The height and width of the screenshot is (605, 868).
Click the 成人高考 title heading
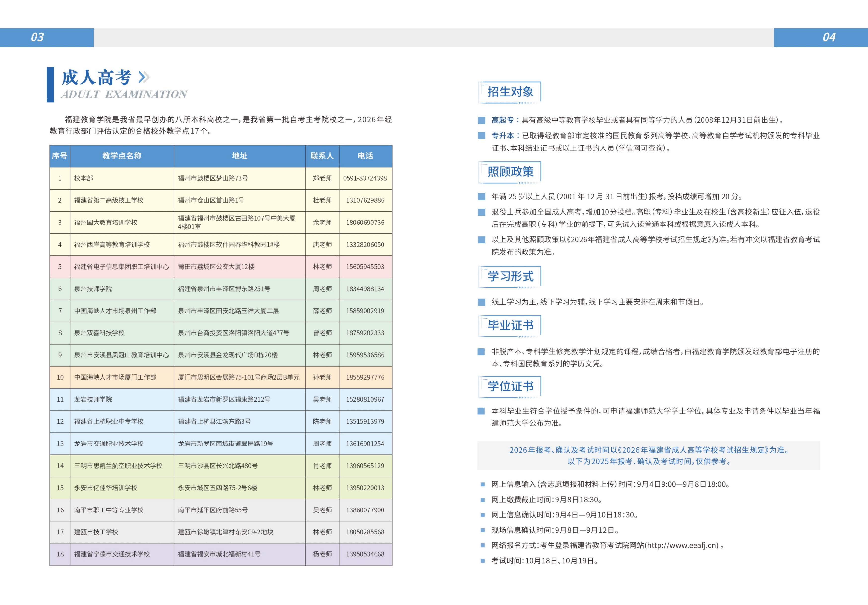[96, 77]
